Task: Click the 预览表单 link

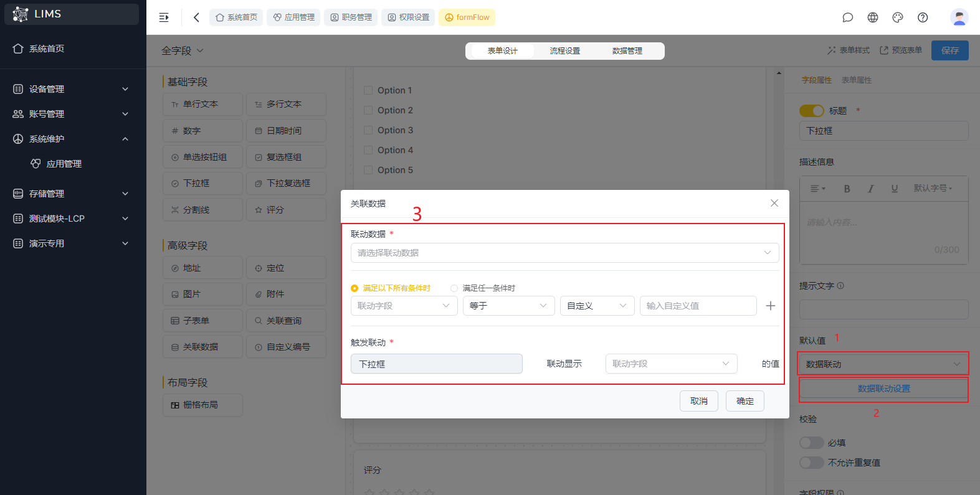Action: 901,50
